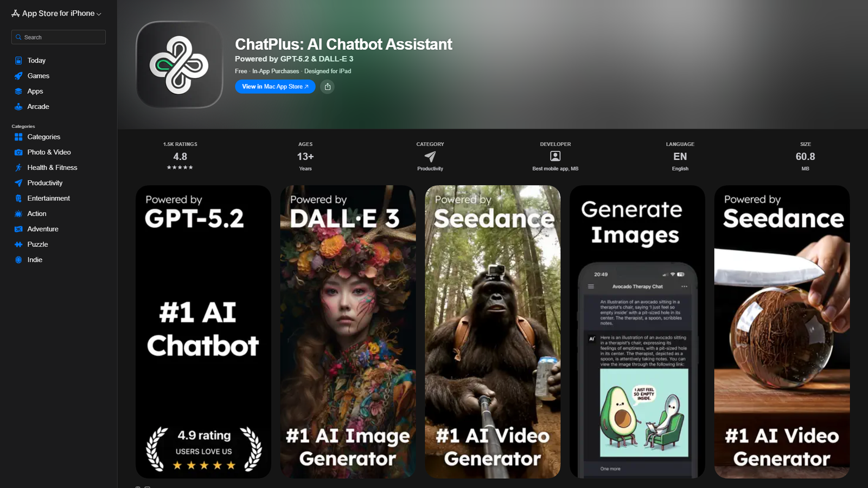Open the GPT-5.2 #1 AI Chatbot screenshot
Image resolution: width=868 pixels, height=488 pixels.
click(203, 332)
